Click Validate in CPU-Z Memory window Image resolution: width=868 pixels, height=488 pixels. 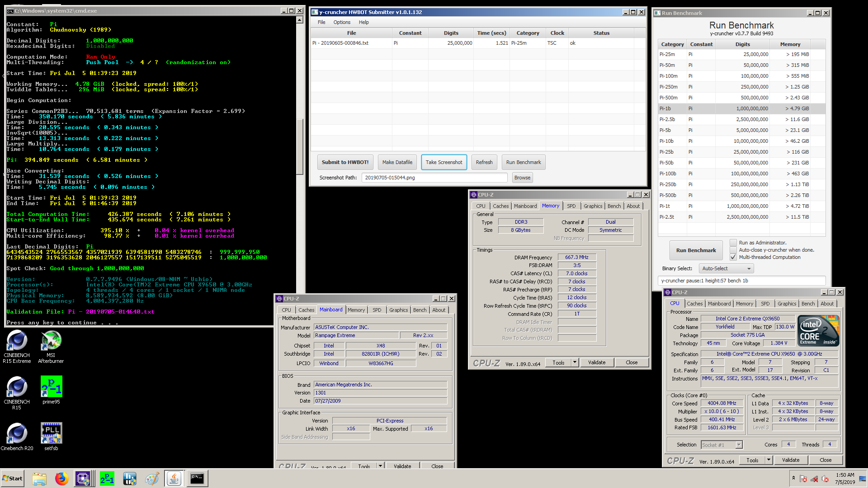click(x=597, y=362)
